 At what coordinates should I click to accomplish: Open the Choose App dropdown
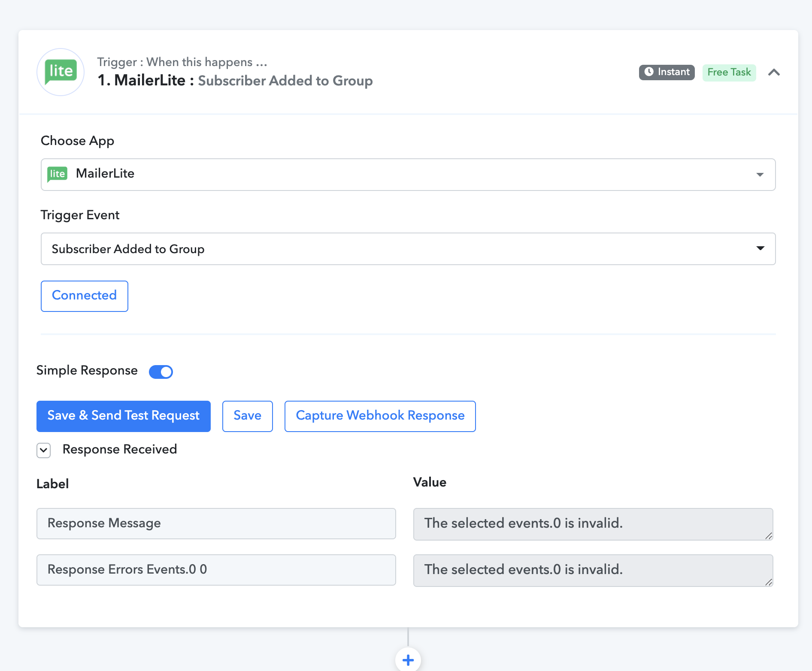[408, 175]
